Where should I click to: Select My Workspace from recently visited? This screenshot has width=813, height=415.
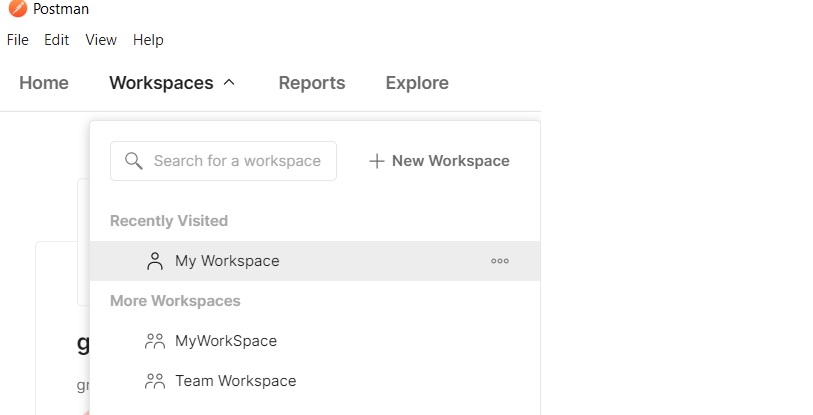point(315,261)
